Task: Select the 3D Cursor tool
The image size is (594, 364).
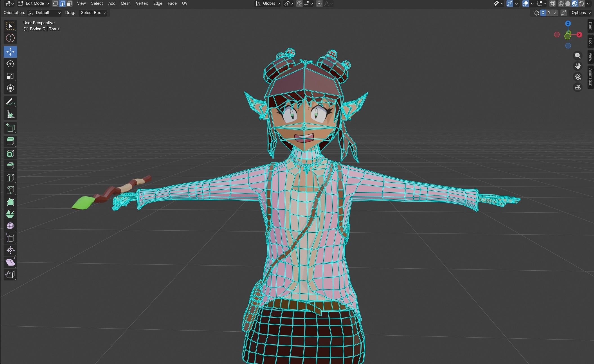Action: click(x=10, y=38)
